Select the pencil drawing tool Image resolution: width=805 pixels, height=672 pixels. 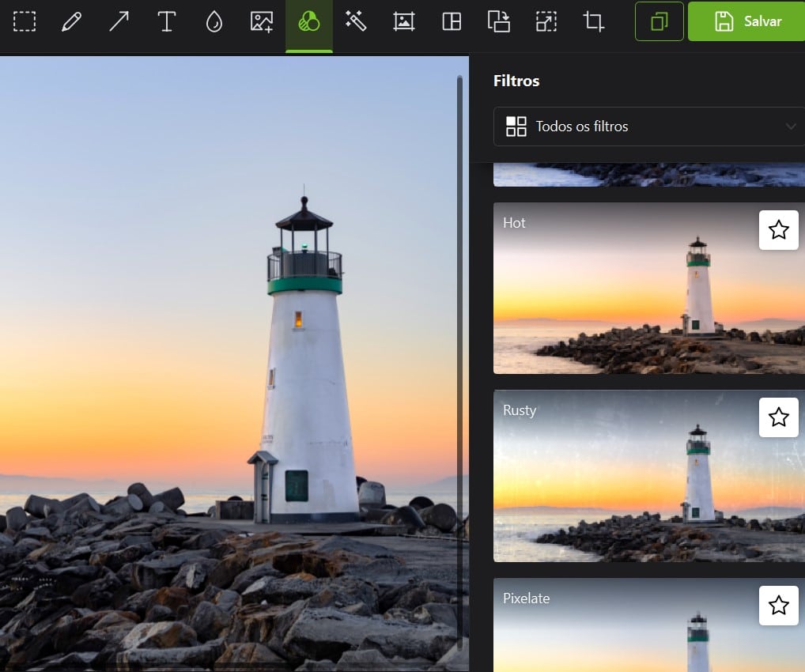71,21
